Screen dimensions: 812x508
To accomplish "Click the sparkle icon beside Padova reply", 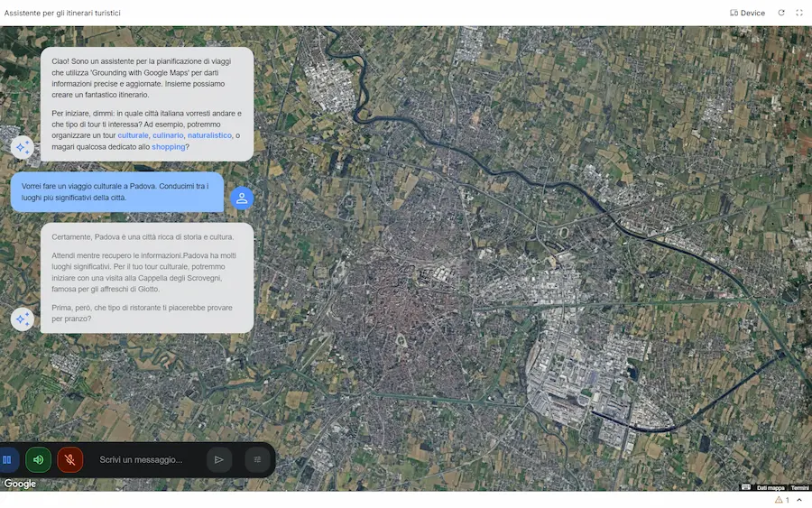I will (x=23, y=319).
